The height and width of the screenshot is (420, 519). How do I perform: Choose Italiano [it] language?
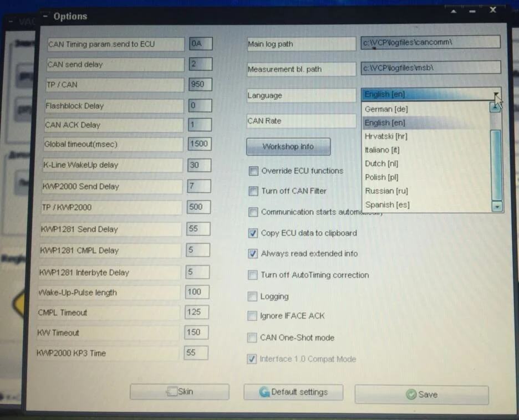(x=382, y=150)
